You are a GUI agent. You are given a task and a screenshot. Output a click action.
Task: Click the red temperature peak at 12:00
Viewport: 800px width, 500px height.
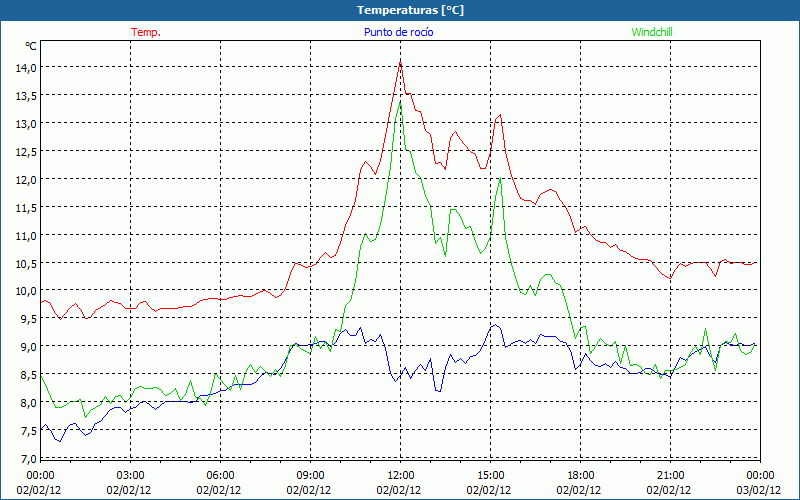pyautogui.click(x=401, y=62)
